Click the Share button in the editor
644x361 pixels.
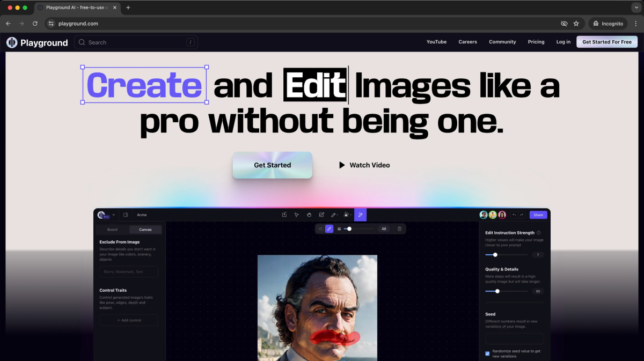(538, 215)
